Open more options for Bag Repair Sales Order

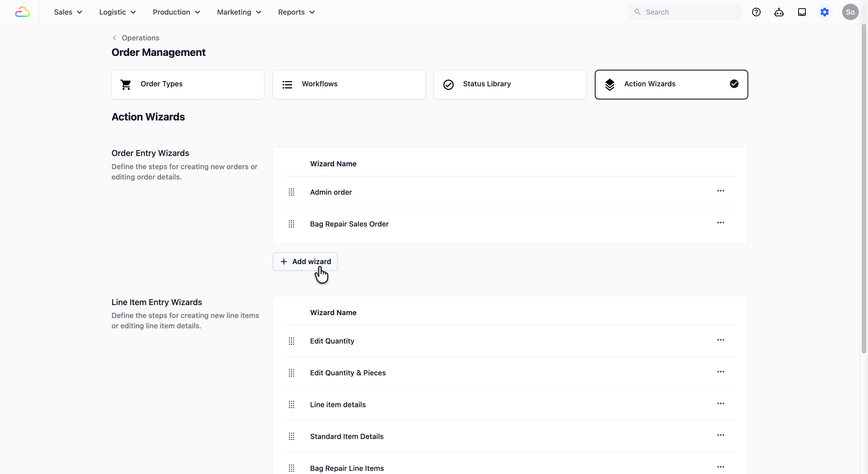pos(720,223)
